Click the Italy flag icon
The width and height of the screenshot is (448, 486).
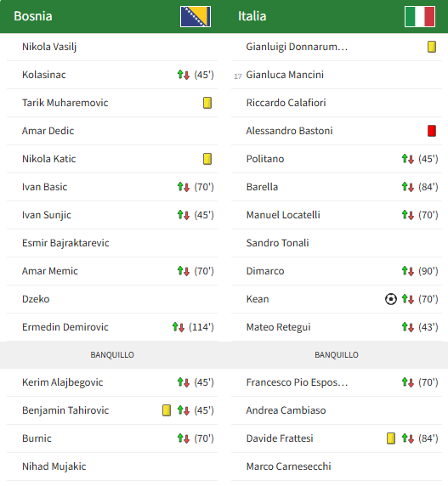pyautogui.click(x=420, y=16)
